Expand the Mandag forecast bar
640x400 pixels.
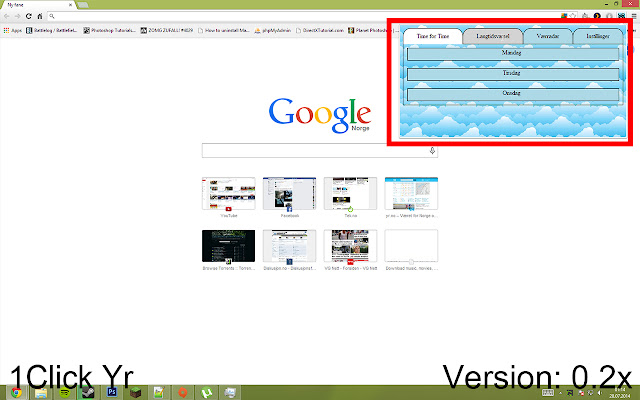tap(513, 54)
